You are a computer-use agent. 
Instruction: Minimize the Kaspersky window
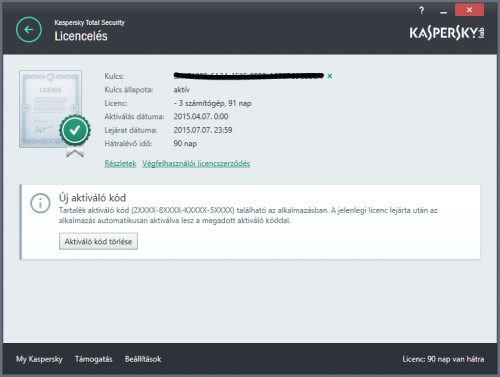443,11
